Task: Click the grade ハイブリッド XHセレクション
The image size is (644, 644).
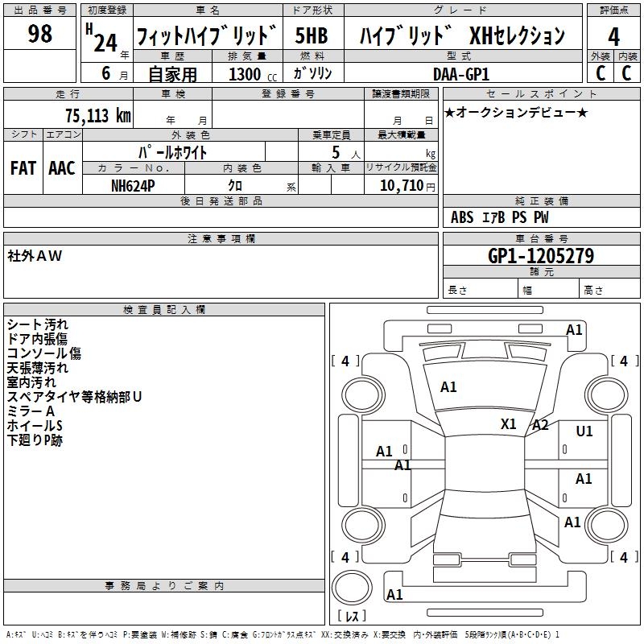Action: click(462, 35)
